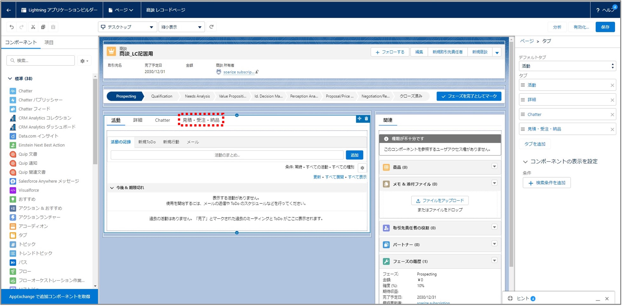Click the move icon on tabs component
The width and height of the screenshot is (644, 307).
(x=359, y=119)
